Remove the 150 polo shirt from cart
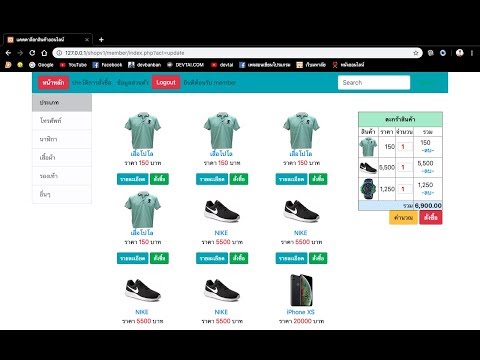This screenshot has width=480, height=360. [428, 151]
